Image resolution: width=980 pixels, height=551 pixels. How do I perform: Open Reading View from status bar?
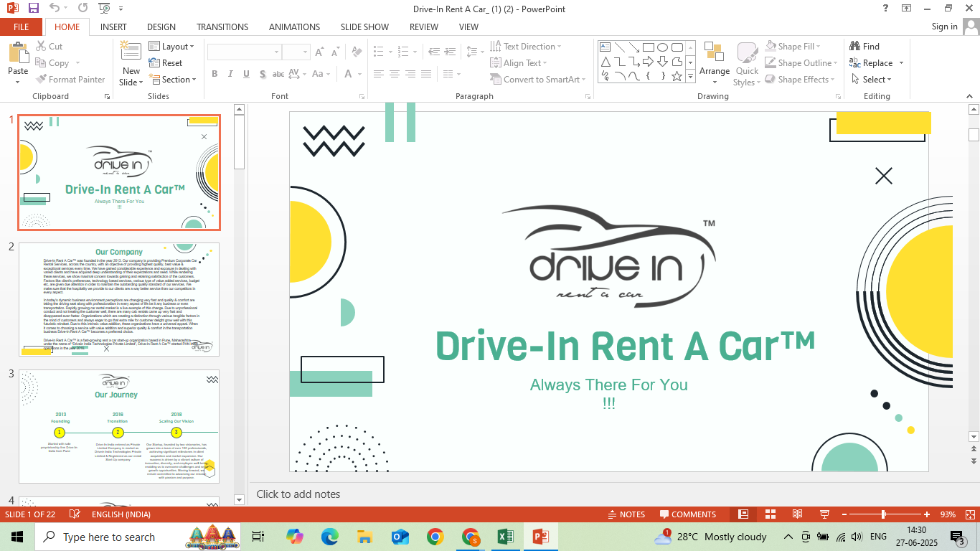tap(797, 514)
